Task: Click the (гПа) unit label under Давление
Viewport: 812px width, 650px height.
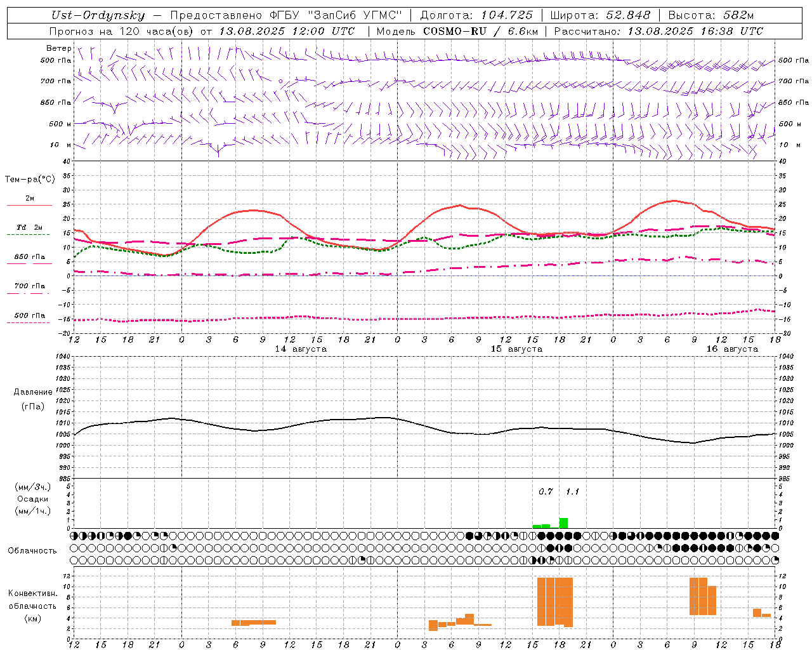Action: 33,407
